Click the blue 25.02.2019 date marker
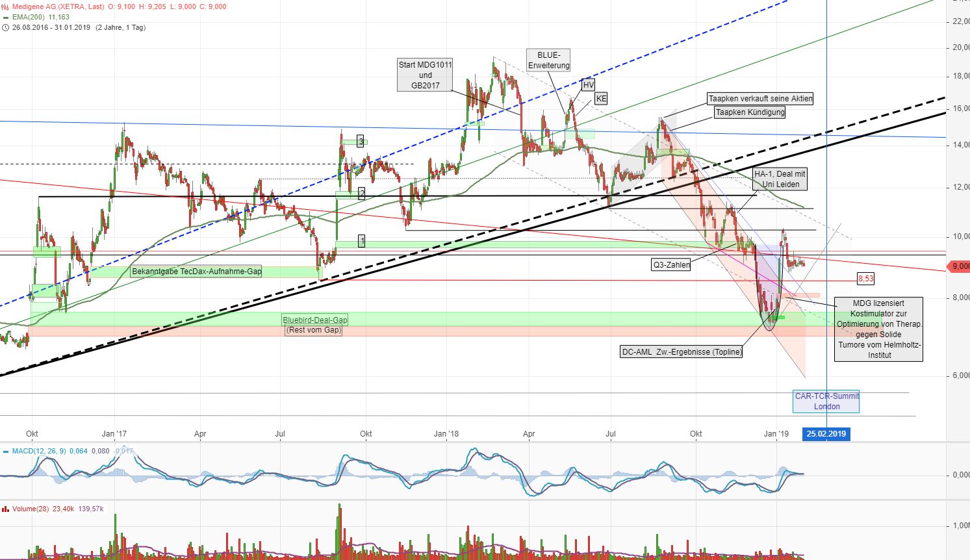This screenshot has height=560, width=970. click(826, 434)
